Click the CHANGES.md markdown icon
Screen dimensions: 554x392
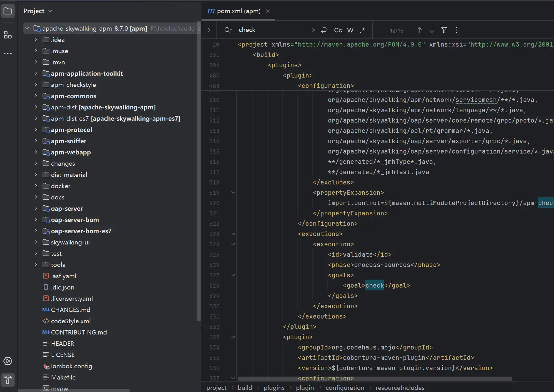click(x=46, y=309)
